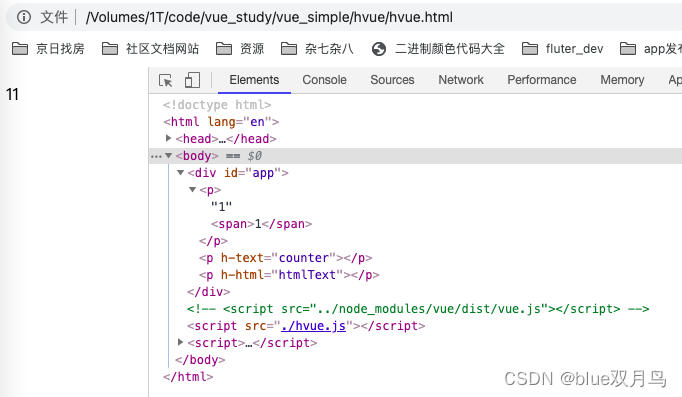Viewport: 682px width, 397px height.
Task: Switch to the Sources tab
Action: coord(392,80)
